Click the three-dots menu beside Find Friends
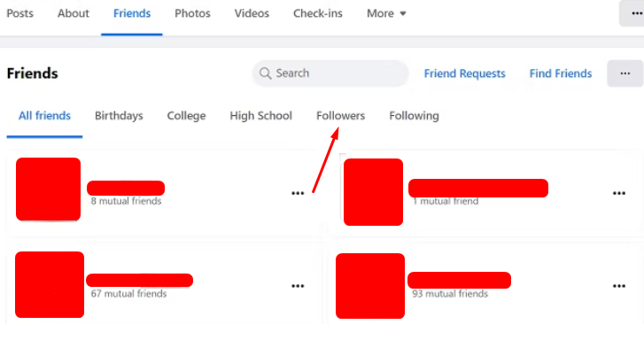644x340 pixels. [x=625, y=73]
